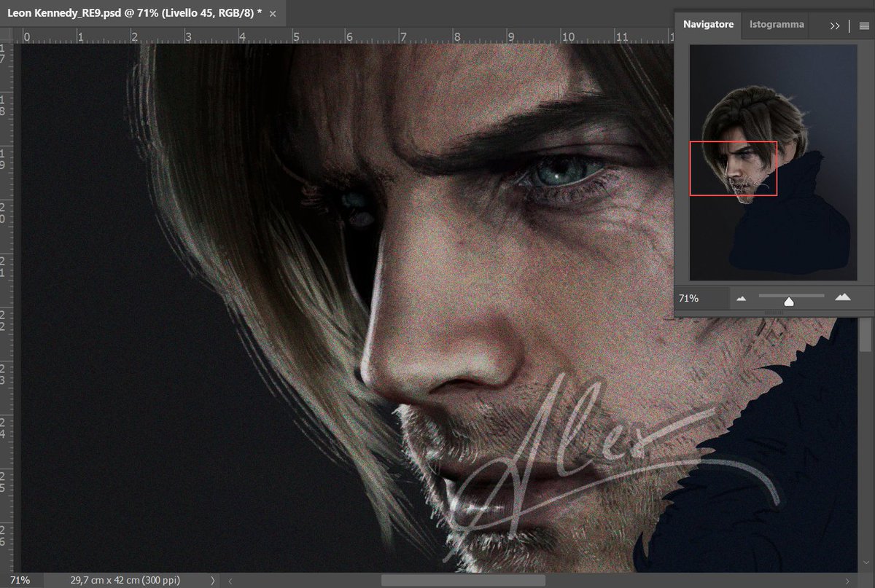This screenshot has width=875, height=588.
Task: Click the Navigator zoom slider handle
Action: pos(790,299)
